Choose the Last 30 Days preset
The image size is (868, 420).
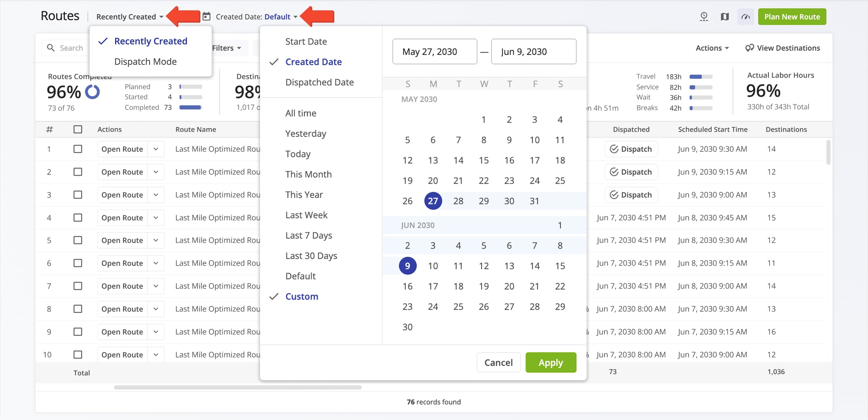(311, 256)
